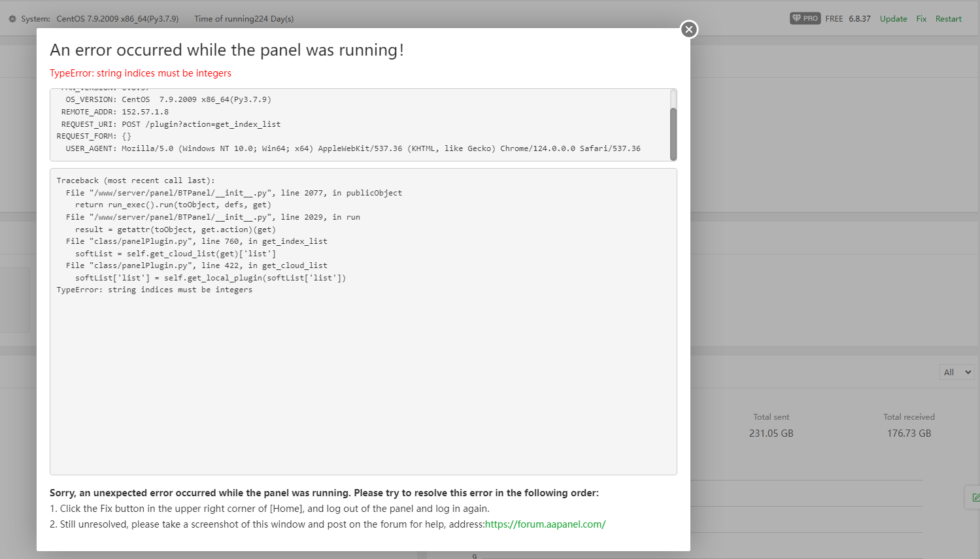Click the scrollbar in request info box
Viewport: 980px width, 559px height.
673,133
